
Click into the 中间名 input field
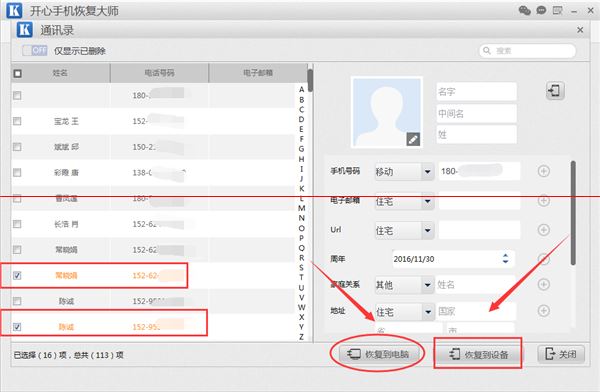(476, 113)
